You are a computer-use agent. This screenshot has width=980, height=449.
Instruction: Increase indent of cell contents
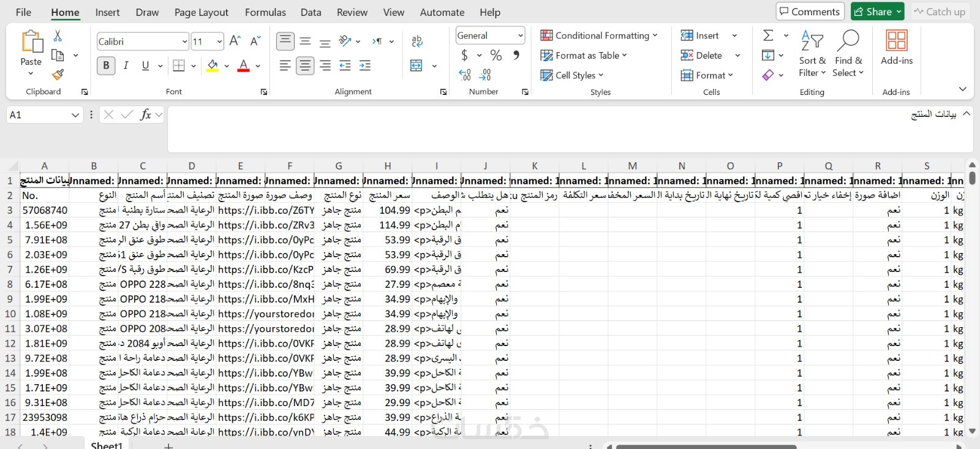(x=365, y=66)
